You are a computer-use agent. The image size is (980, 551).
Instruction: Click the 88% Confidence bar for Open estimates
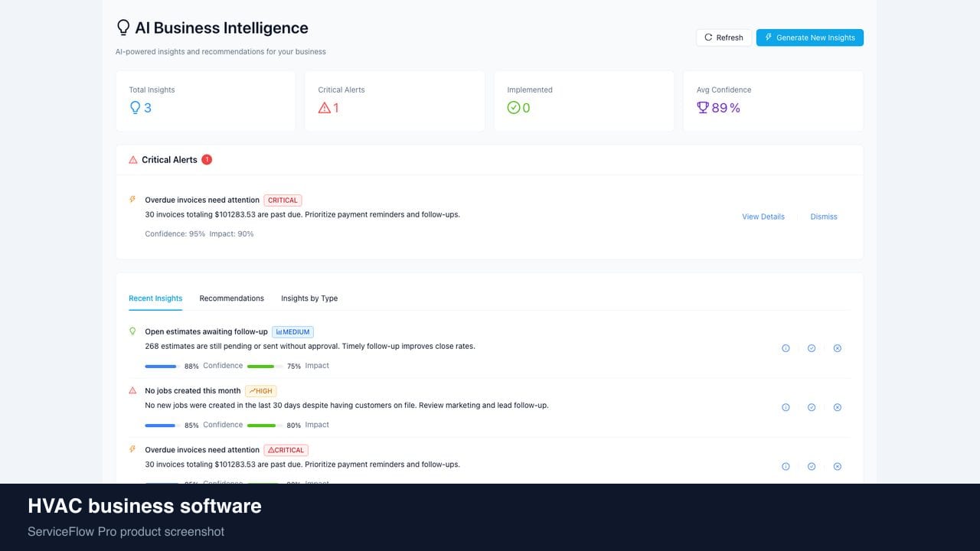pyautogui.click(x=161, y=366)
